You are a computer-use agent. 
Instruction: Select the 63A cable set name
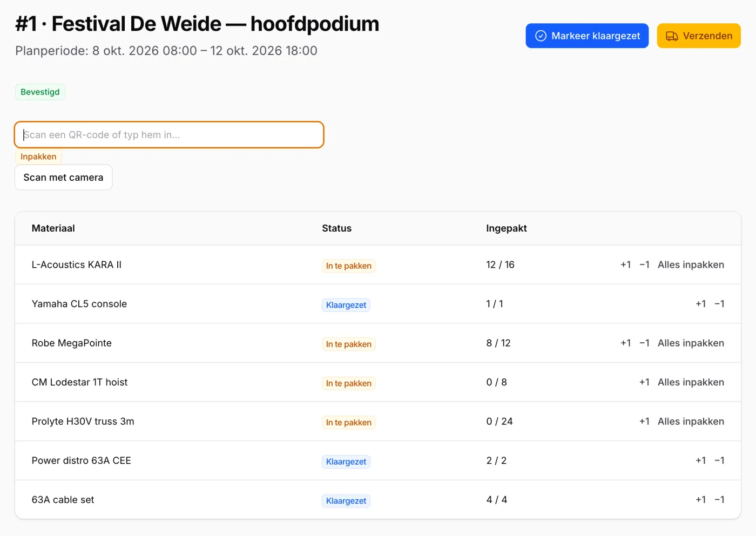click(63, 500)
